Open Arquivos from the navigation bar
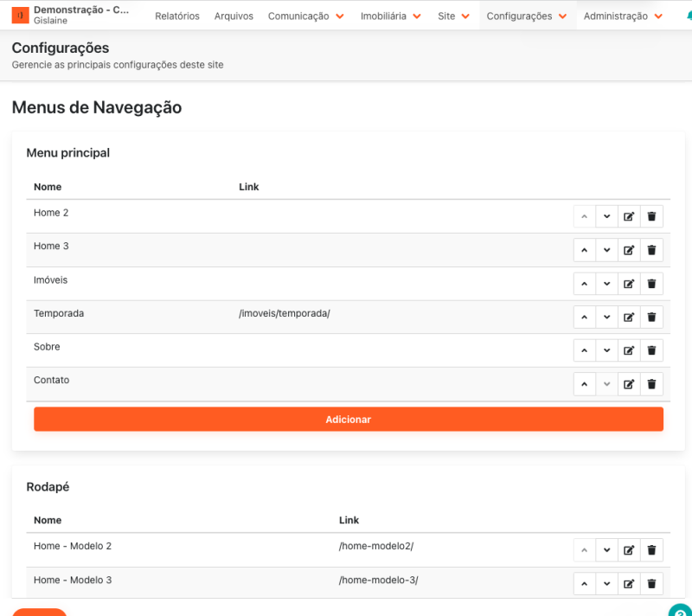 click(x=234, y=16)
